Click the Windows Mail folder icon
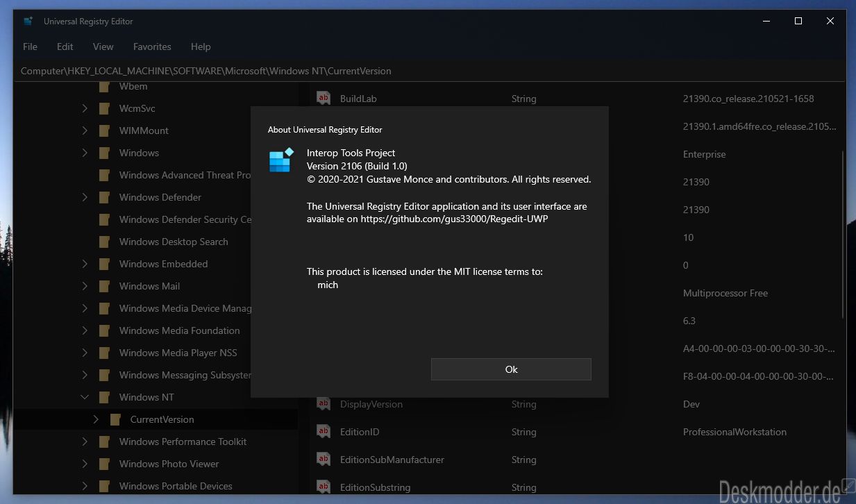The width and height of the screenshot is (856, 504). pos(104,287)
